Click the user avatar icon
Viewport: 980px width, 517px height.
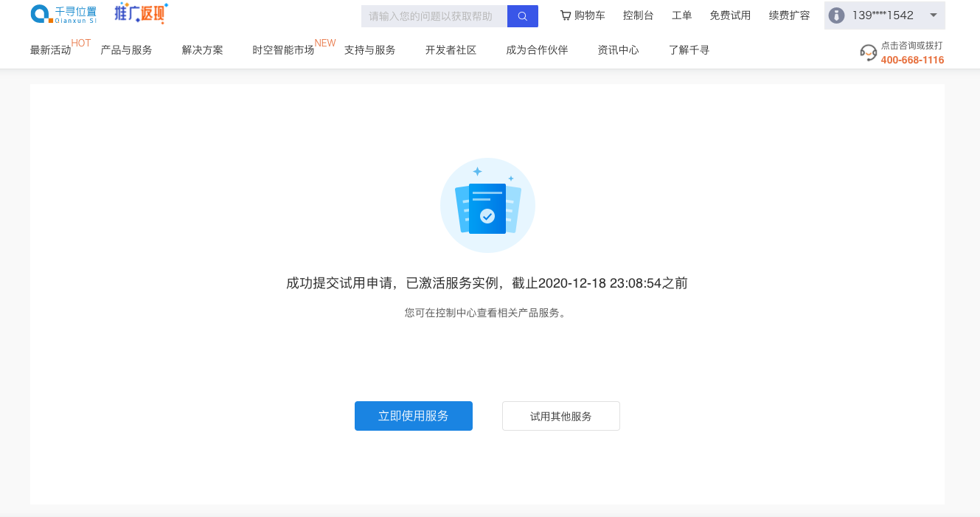(836, 15)
